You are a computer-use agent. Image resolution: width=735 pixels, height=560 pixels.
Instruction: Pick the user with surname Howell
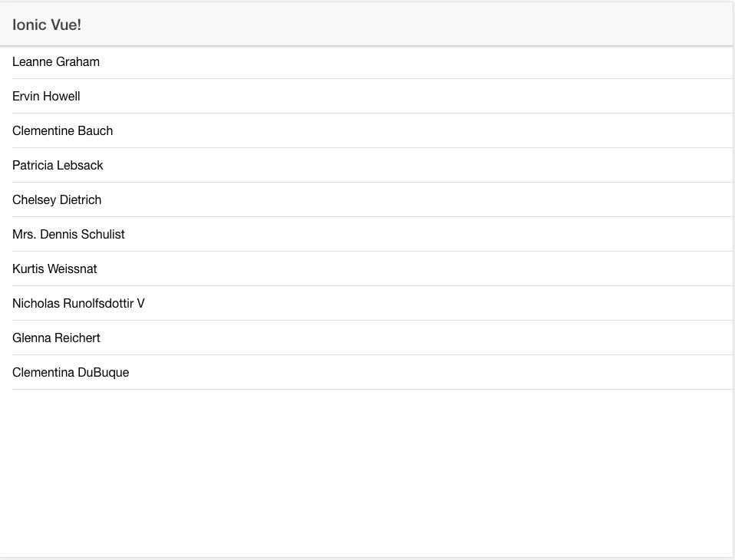[x=61, y=97]
